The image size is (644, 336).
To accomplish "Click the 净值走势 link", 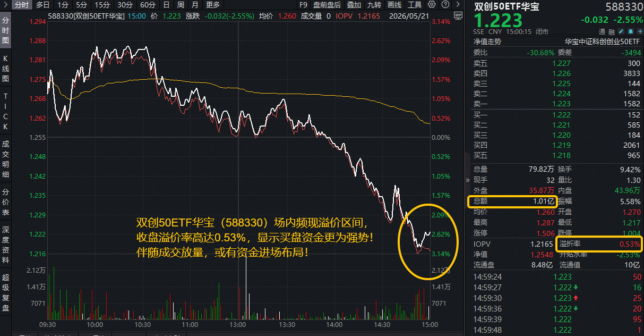I will pos(487,41).
